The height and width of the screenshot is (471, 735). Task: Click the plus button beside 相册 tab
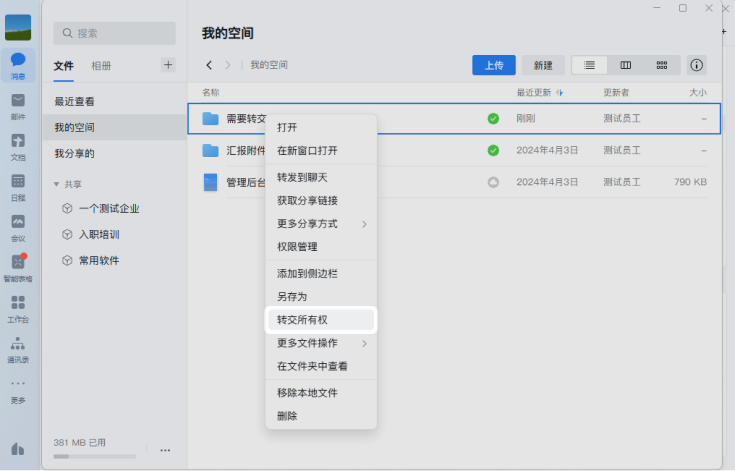pos(168,65)
